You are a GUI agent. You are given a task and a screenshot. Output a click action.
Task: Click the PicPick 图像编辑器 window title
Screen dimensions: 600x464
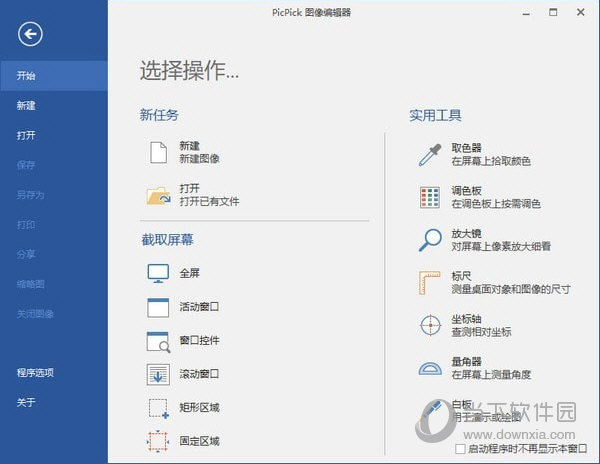(311, 13)
